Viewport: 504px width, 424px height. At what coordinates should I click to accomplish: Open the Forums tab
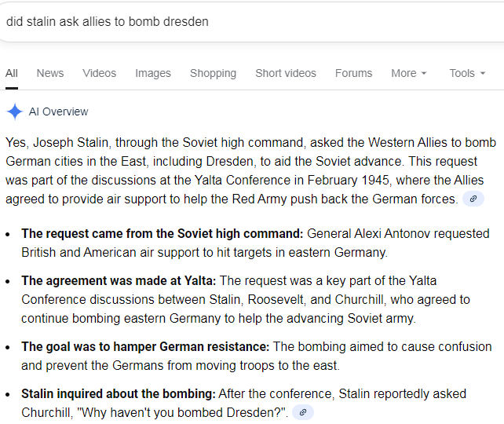tap(354, 73)
